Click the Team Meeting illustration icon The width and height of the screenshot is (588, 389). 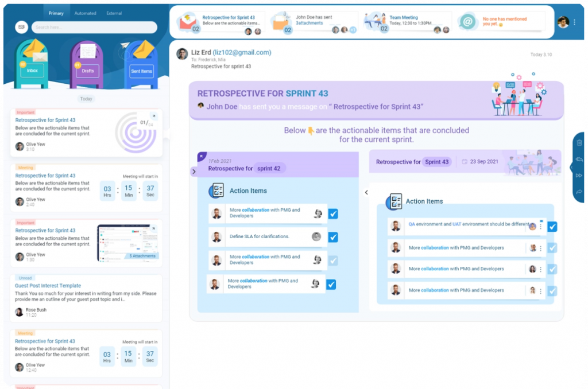point(374,21)
